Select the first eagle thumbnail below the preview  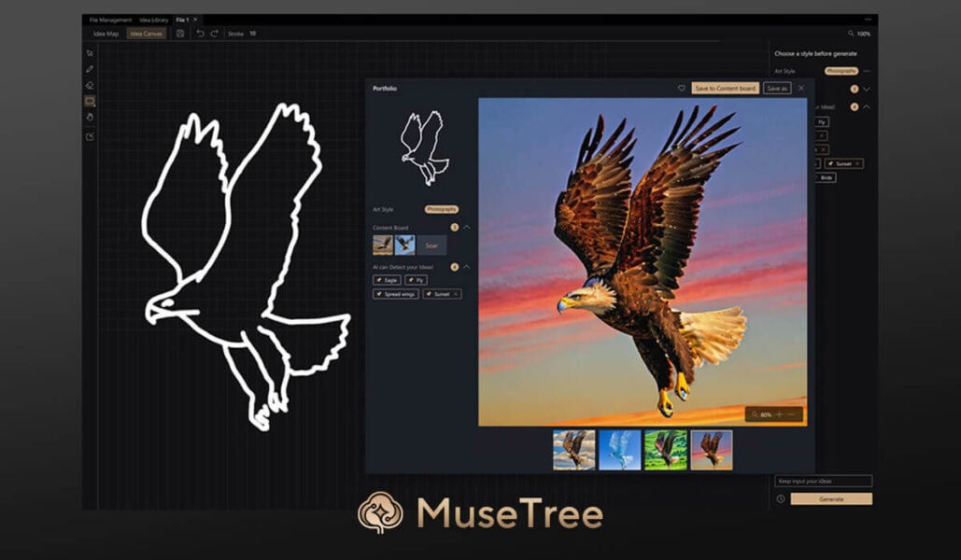pos(573,450)
